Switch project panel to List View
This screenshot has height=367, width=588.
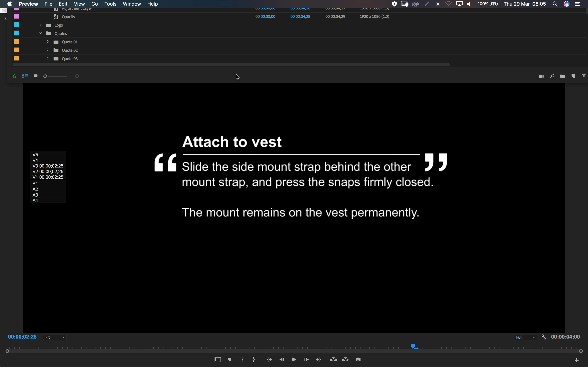[x=25, y=76]
